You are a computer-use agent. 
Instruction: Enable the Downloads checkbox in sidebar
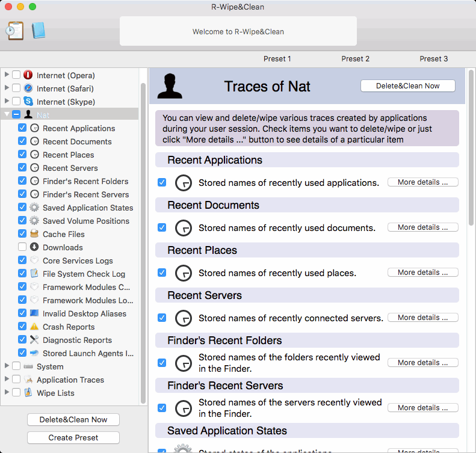(22, 247)
